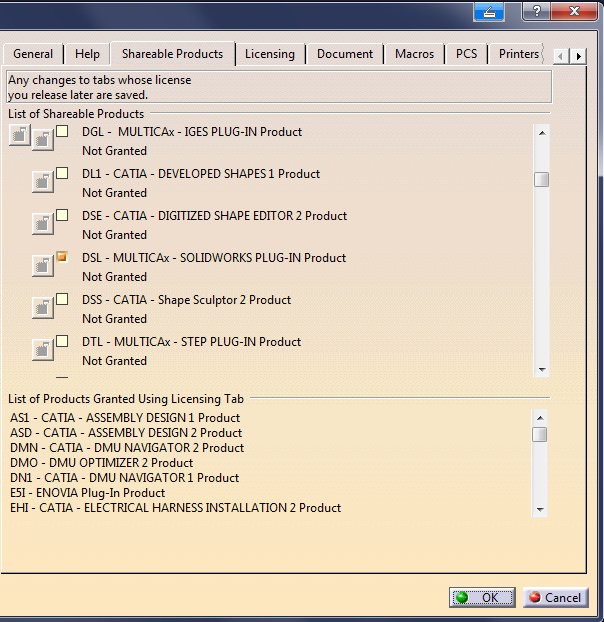604x622 pixels.
Task: Click the shareable products list scrollbar thumb
Action: coord(541,179)
